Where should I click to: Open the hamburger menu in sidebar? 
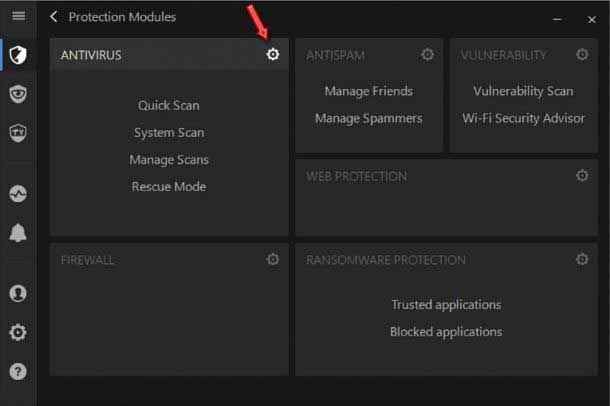tap(18, 17)
